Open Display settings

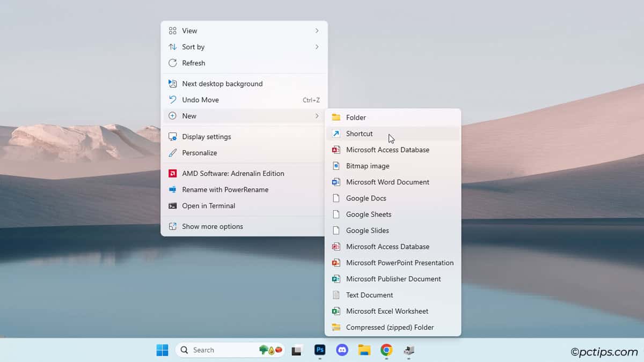[244, 137]
